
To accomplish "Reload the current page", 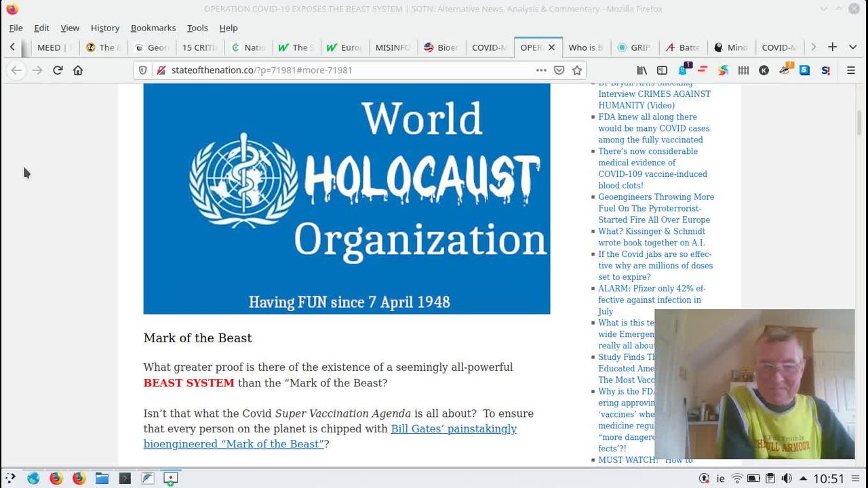I will pos(58,70).
